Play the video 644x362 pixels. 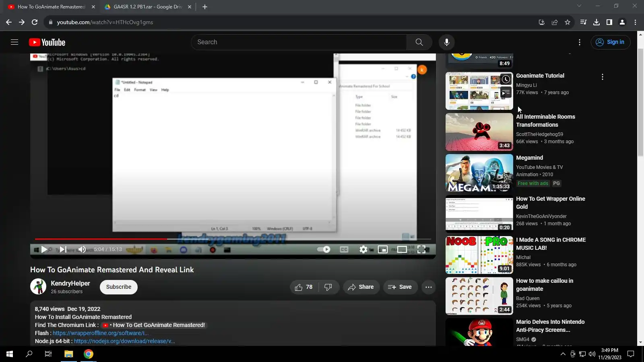pyautogui.click(x=44, y=250)
